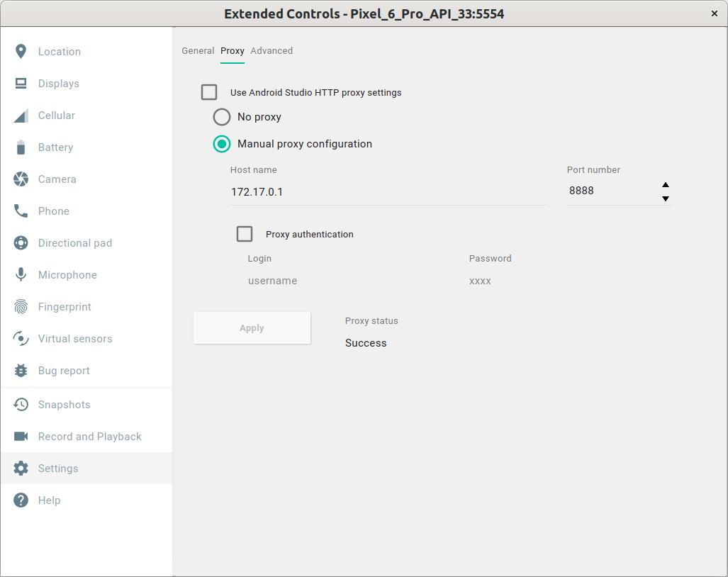This screenshot has height=577, width=728.
Task: Switch to the General tab
Action: pos(198,50)
